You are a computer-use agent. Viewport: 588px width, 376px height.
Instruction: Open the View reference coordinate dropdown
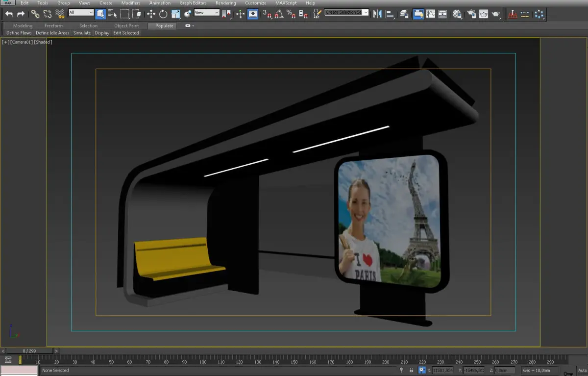click(207, 13)
